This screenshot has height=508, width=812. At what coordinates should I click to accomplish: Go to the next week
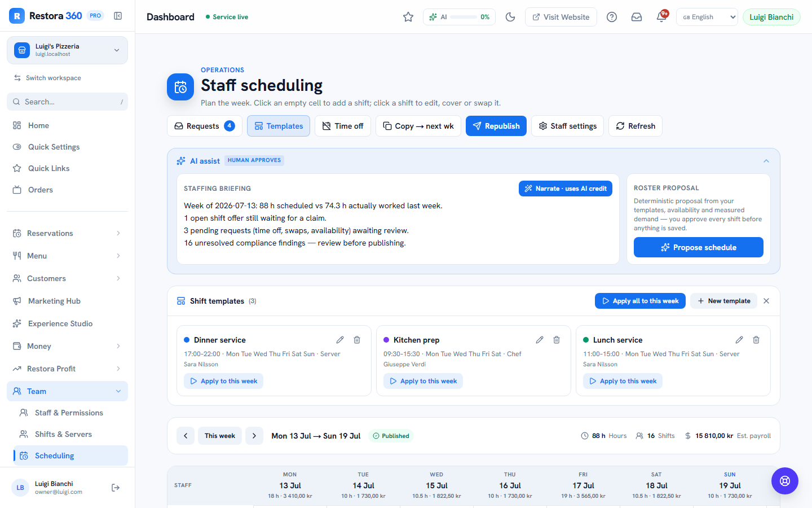254,436
